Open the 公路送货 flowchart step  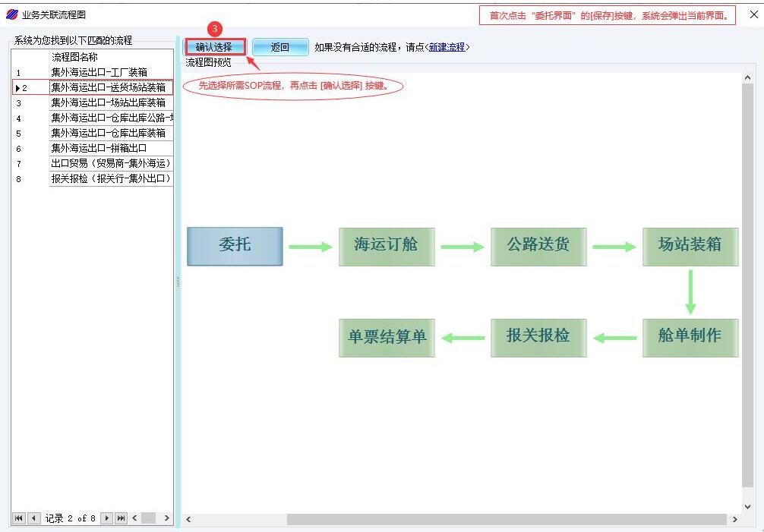point(538,246)
